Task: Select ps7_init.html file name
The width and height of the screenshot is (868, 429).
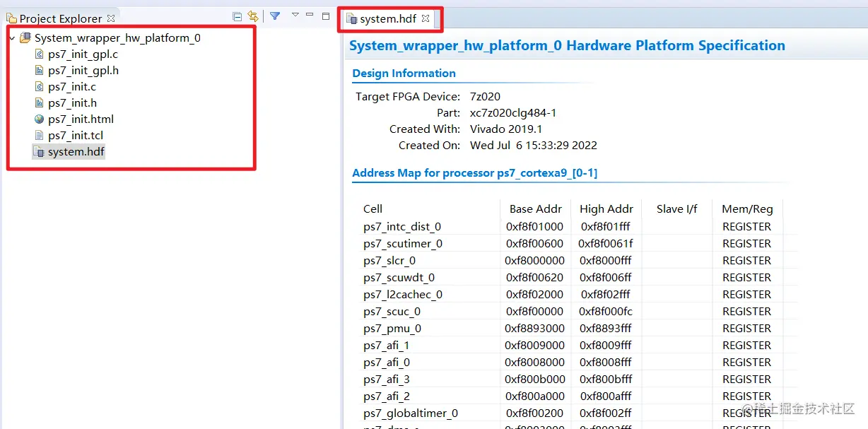Action: [81, 119]
